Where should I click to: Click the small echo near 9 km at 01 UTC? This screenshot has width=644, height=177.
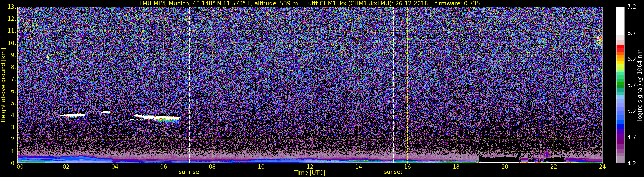point(47,57)
